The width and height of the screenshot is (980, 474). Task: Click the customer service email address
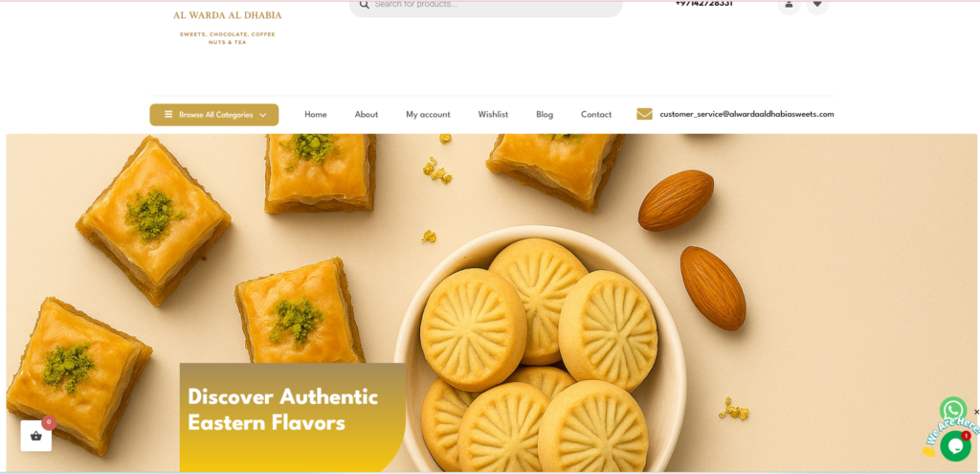(746, 114)
